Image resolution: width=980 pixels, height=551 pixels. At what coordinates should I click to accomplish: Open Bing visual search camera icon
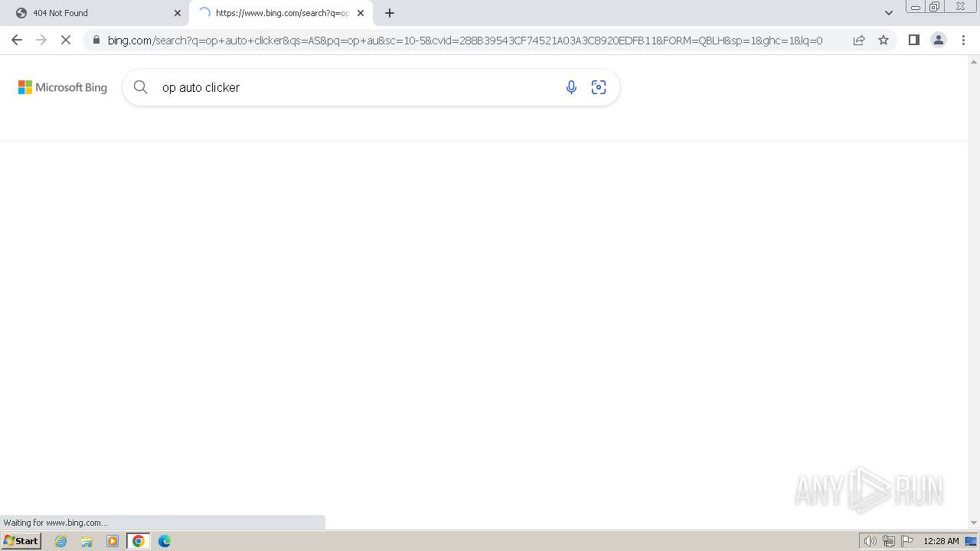[x=599, y=87]
